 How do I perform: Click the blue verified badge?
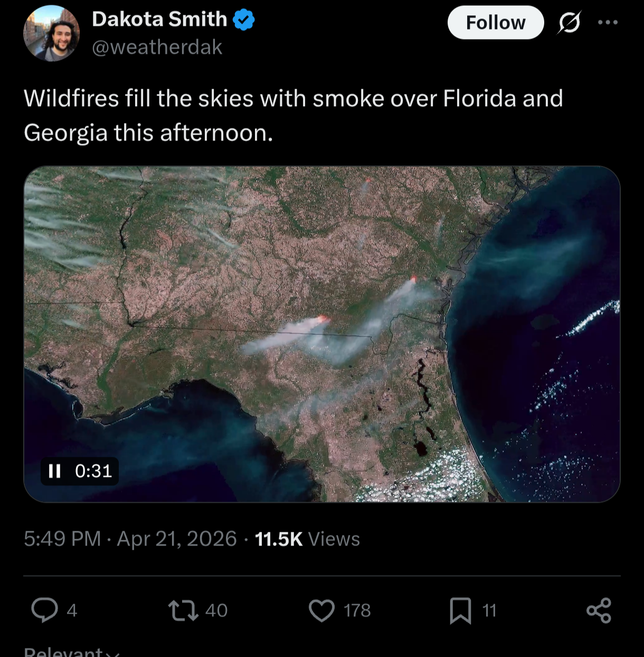tap(244, 20)
